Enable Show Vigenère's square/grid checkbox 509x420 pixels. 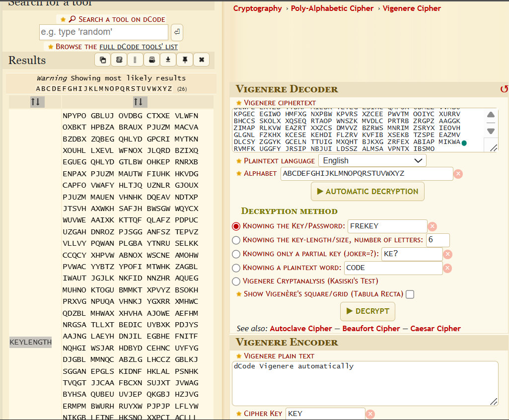tap(410, 294)
